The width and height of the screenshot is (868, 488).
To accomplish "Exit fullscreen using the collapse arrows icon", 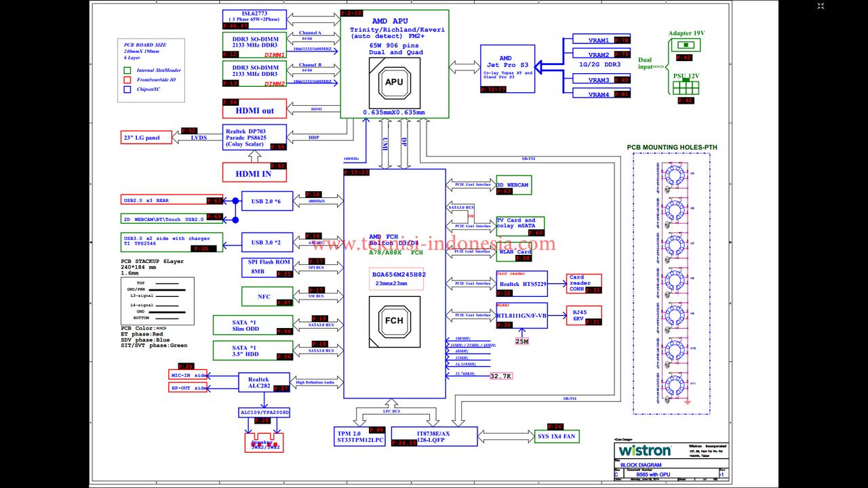I will click(x=821, y=6).
